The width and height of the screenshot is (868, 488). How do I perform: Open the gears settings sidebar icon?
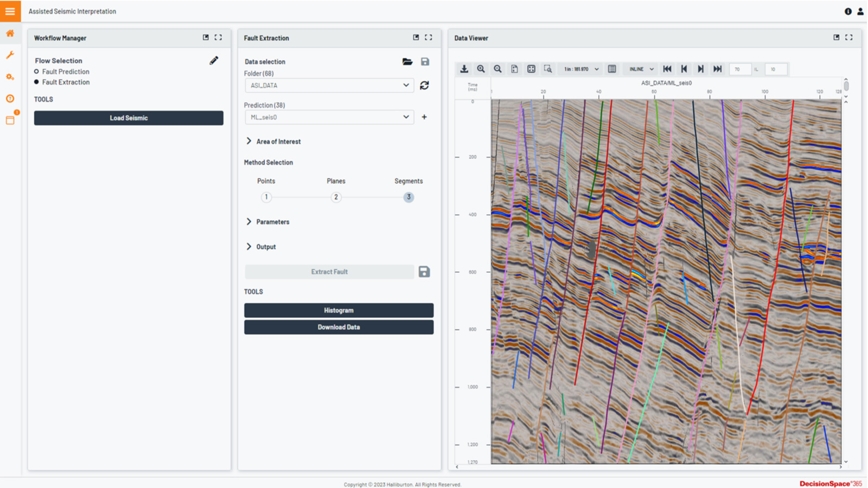pyautogui.click(x=10, y=77)
